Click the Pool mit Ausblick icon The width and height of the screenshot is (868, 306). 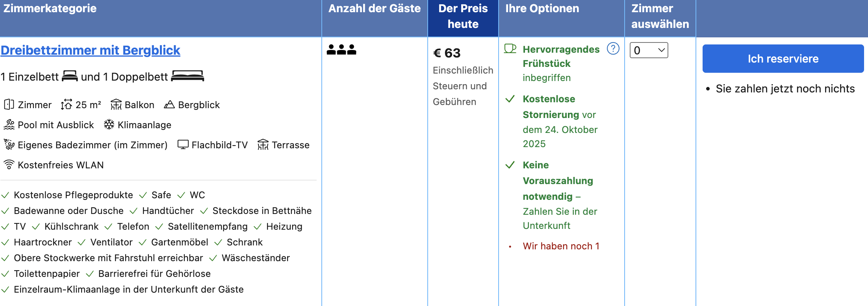pyautogui.click(x=9, y=125)
